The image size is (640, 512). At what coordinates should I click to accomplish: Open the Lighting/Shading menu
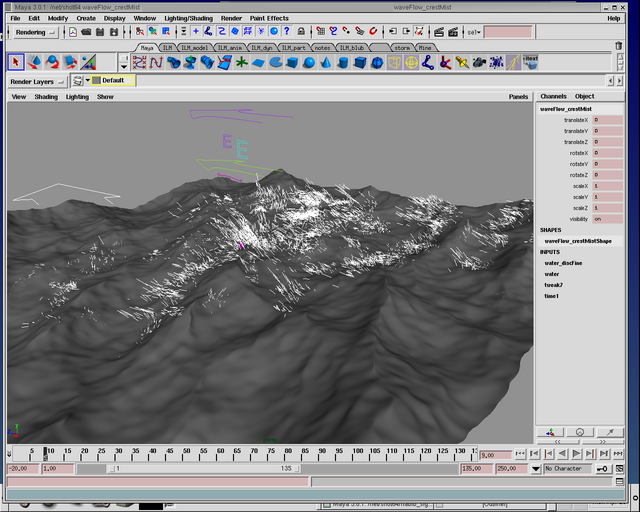[x=187, y=18]
